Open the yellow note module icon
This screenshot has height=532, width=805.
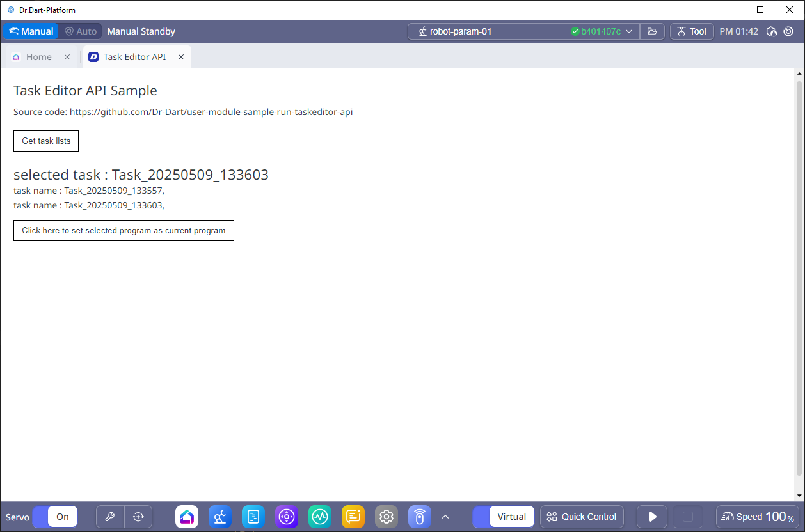pos(353,517)
